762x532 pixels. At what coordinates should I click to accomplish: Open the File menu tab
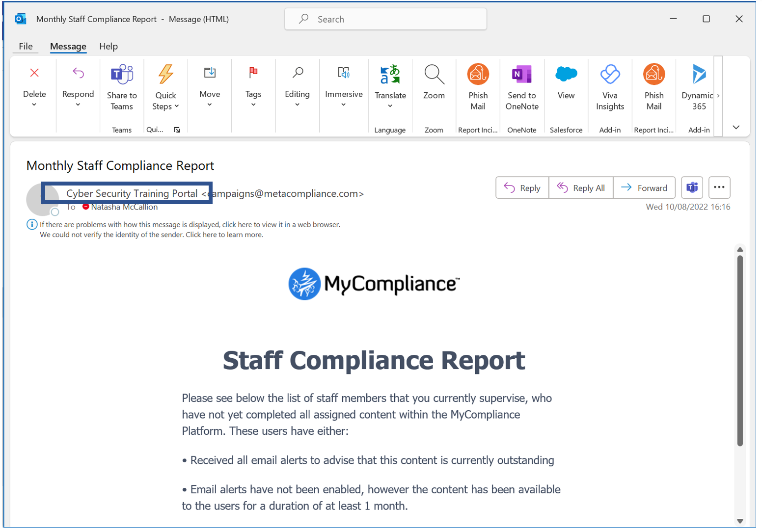pyautogui.click(x=26, y=46)
